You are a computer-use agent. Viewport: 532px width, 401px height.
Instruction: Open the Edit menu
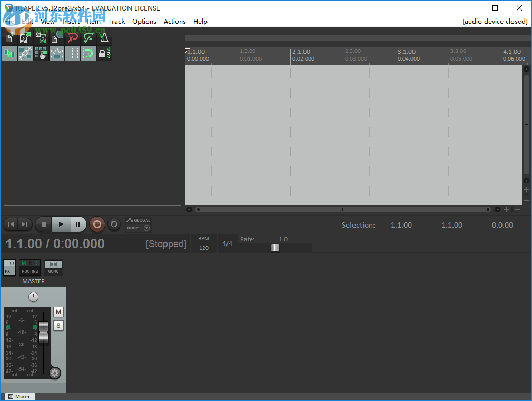[27, 22]
